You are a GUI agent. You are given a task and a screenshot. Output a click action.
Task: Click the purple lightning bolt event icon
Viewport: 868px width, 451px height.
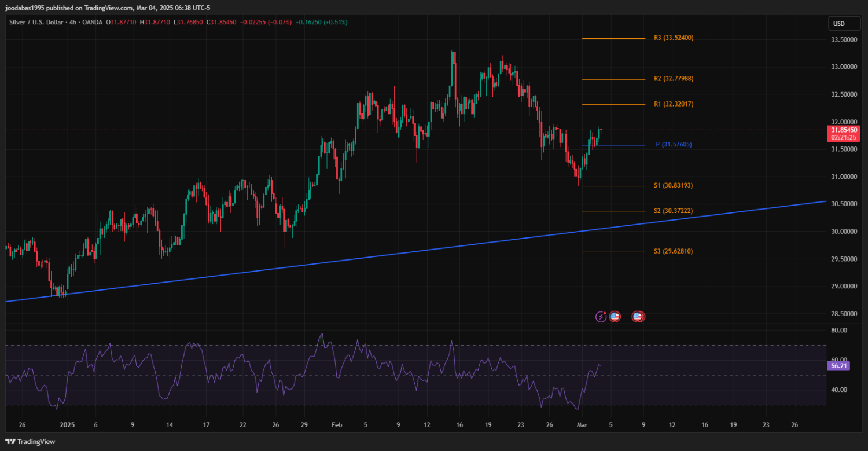(x=601, y=317)
